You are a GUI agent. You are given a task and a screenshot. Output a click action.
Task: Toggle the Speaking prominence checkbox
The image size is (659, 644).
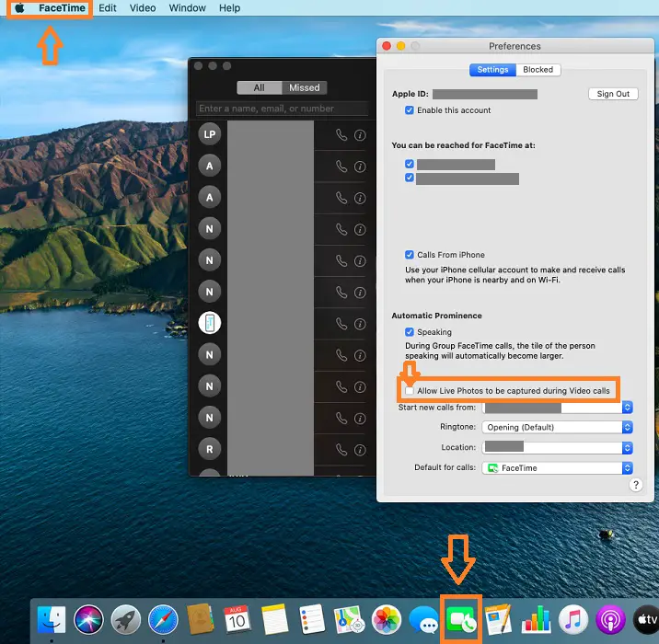[x=410, y=332]
